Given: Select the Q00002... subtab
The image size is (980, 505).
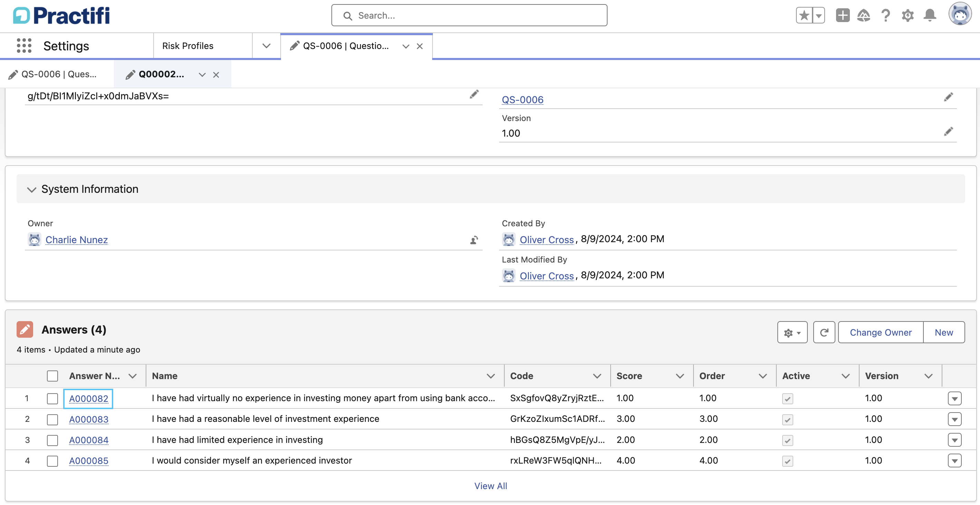Looking at the screenshot, I should pyautogui.click(x=161, y=74).
